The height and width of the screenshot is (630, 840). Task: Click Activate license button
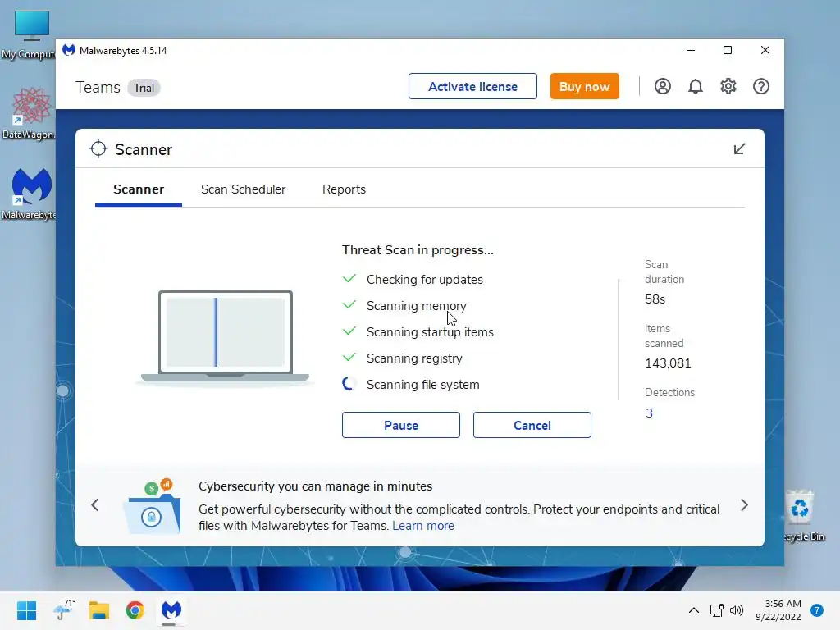point(472,86)
